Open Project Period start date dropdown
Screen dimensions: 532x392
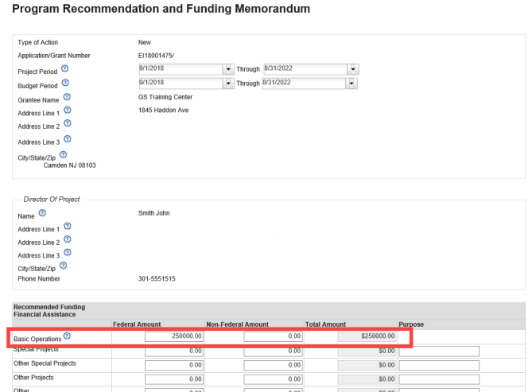click(227, 69)
